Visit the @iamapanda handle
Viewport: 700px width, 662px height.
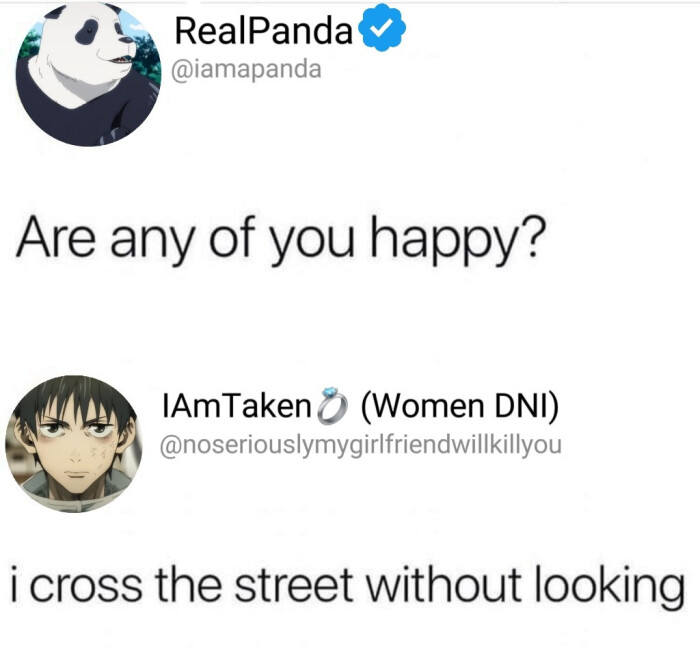pyautogui.click(x=246, y=69)
